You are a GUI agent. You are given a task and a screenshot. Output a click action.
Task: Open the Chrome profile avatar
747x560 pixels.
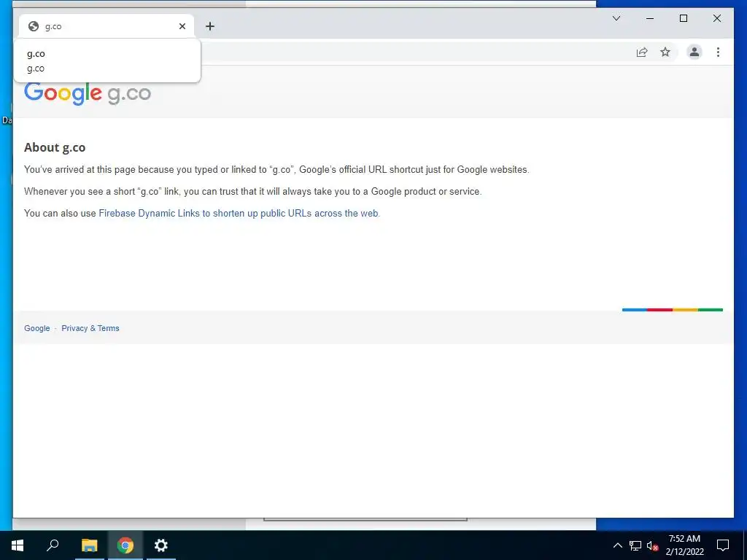pos(694,52)
